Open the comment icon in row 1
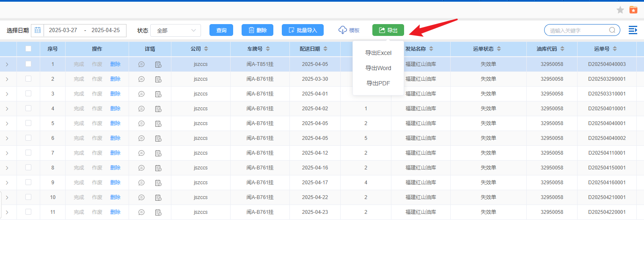This screenshot has height=273, width=644. click(x=141, y=64)
